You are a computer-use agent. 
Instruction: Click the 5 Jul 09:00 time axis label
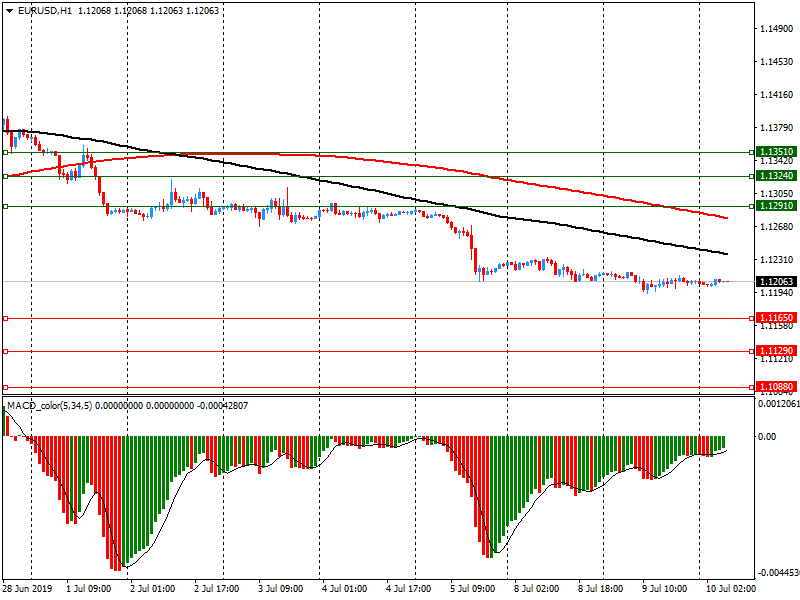click(472, 588)
